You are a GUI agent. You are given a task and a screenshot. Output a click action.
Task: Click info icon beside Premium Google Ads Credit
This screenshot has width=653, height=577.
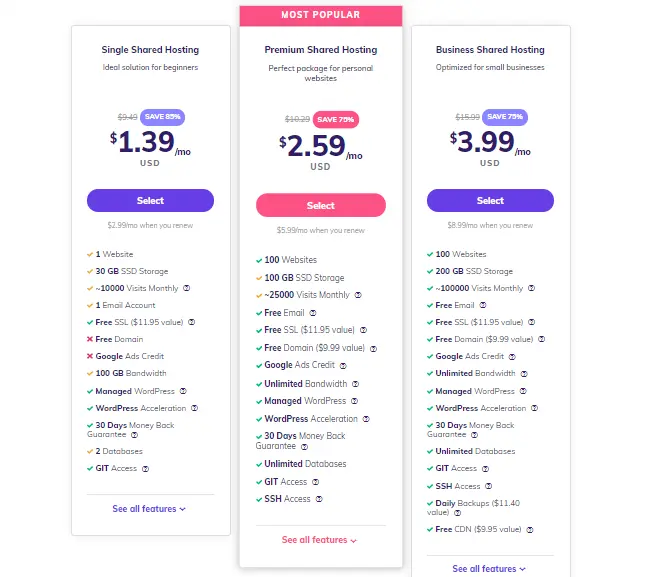point(343,366)
